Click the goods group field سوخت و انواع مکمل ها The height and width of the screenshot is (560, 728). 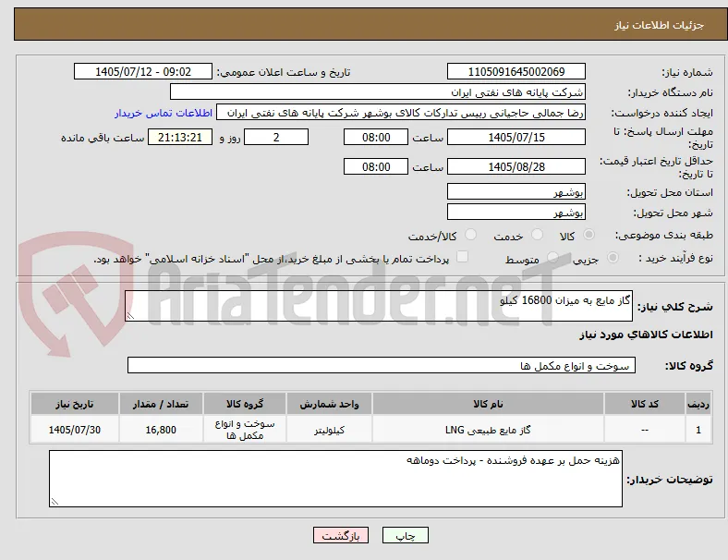pos(382,365)
